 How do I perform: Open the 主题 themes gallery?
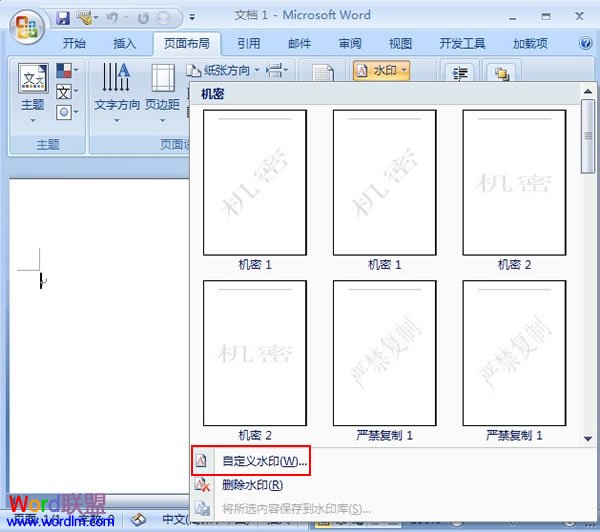[x=33, y=93]
